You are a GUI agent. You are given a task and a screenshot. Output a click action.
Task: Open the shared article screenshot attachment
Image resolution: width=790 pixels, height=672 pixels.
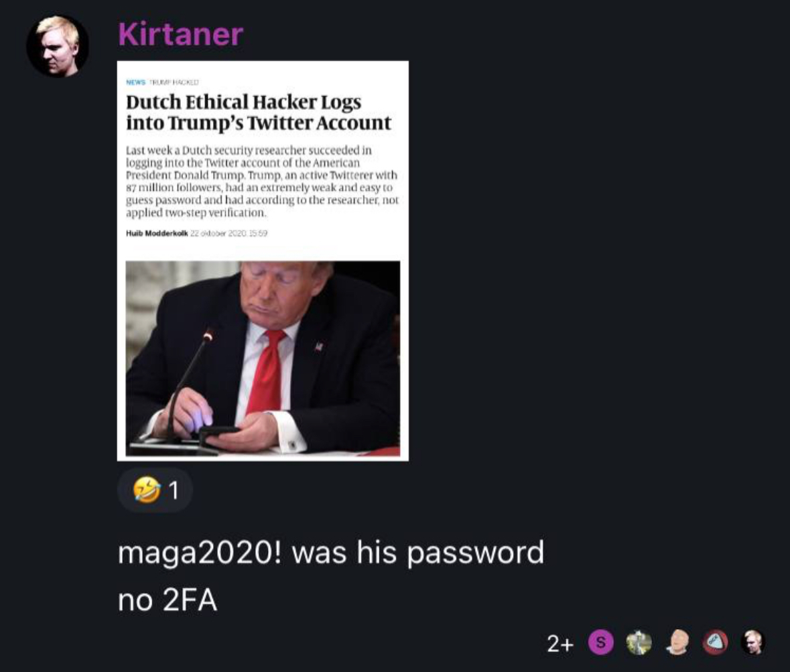click(x=263, y=261)
